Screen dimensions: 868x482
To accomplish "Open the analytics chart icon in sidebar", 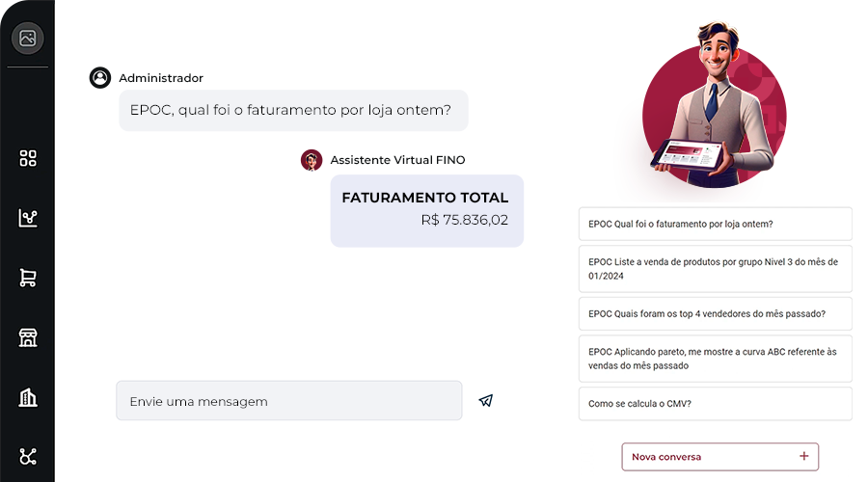I will (28, 218).
